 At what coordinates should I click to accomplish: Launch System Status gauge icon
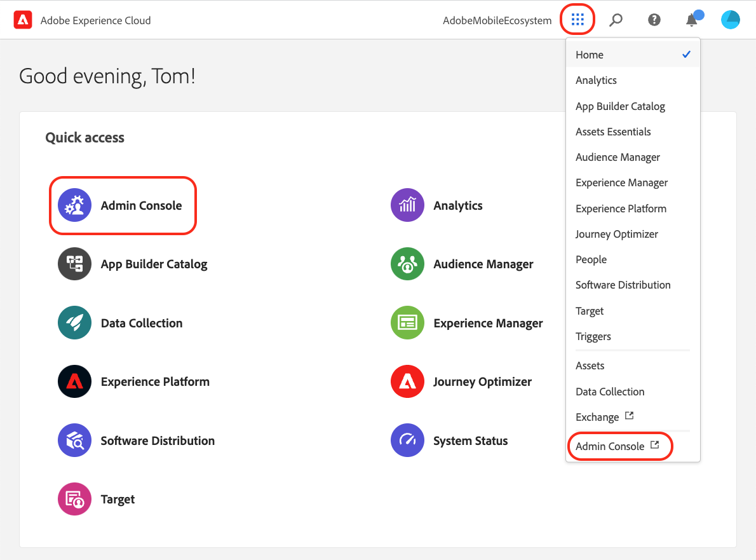coord(407,440)
